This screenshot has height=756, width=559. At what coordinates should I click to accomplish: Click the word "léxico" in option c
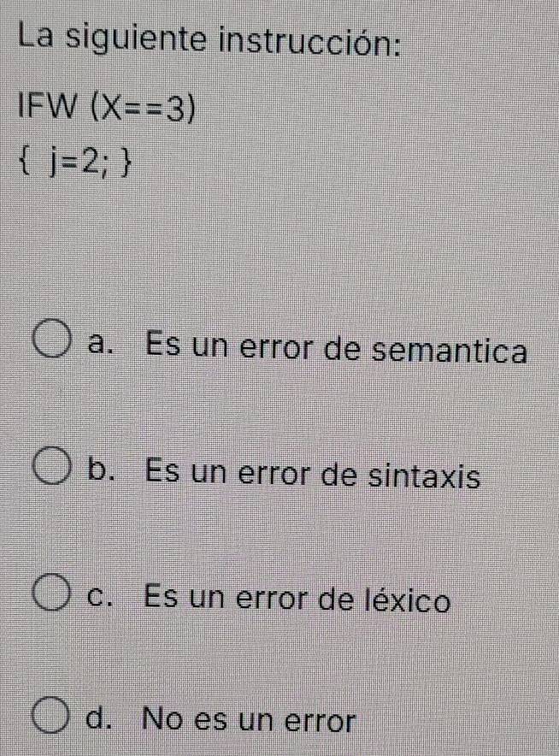(407, 599)
